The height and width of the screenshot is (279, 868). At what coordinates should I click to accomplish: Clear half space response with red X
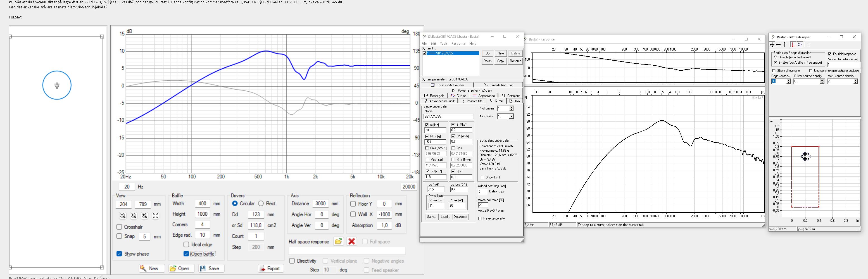pos(351,242)
